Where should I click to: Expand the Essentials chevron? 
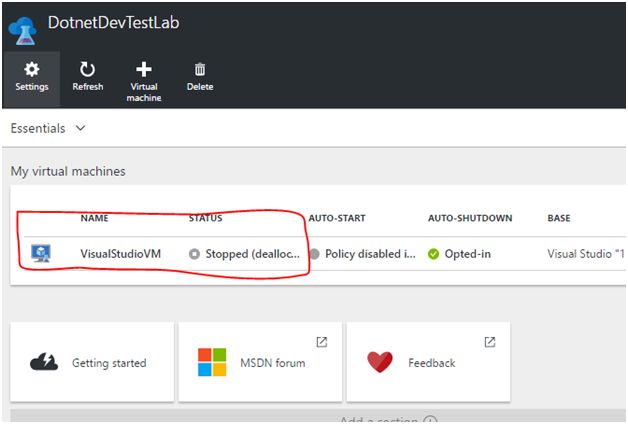(80, 129)
